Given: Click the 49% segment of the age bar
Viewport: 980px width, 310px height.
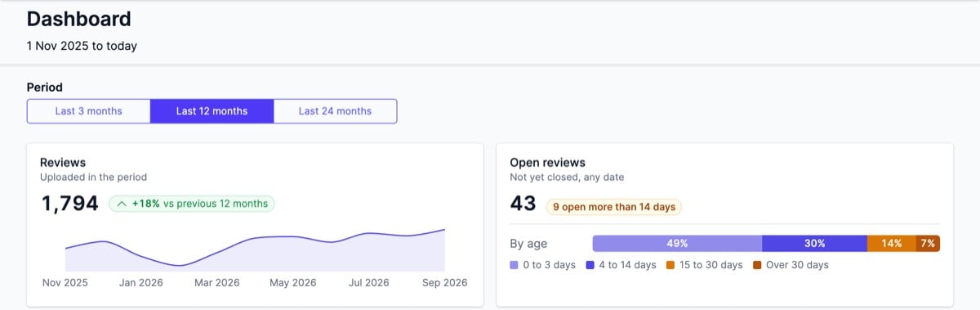Looking at the screenshot, I should coord(677,244).
